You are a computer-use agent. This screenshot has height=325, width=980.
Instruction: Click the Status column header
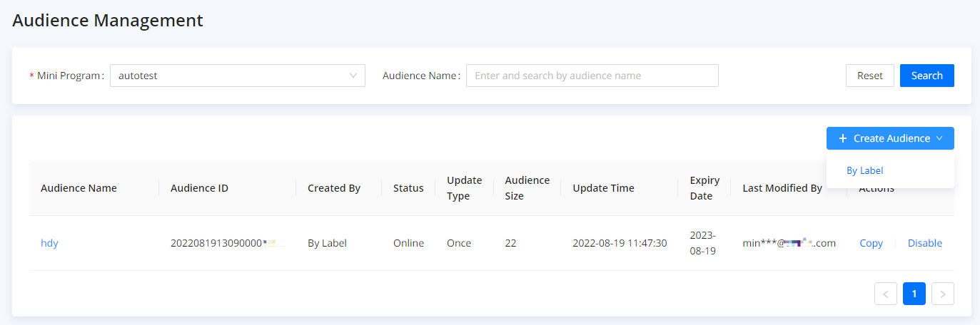tap(408, 188)
